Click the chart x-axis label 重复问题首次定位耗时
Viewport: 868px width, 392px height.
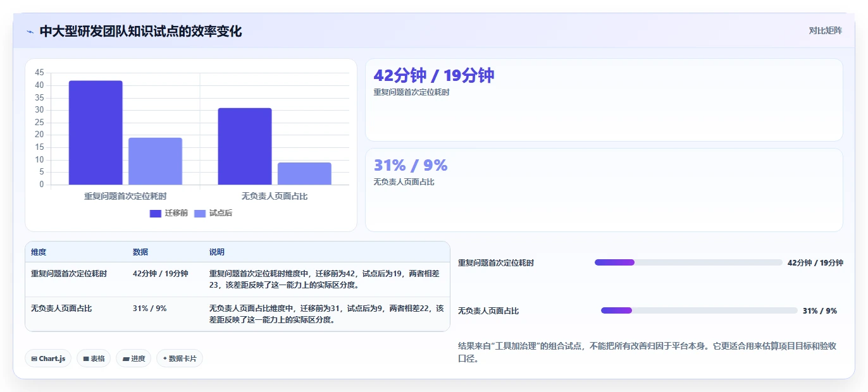pos(125,196)
